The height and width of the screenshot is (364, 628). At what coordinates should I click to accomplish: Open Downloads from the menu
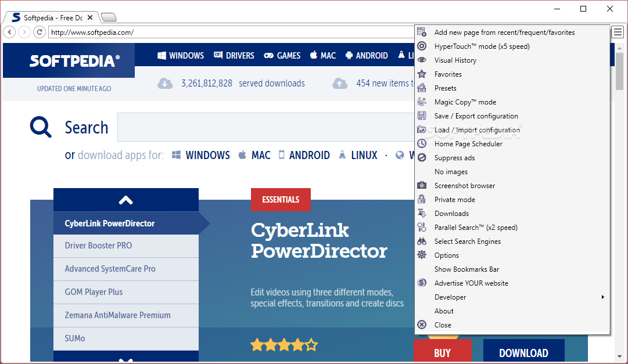point(512,214)
